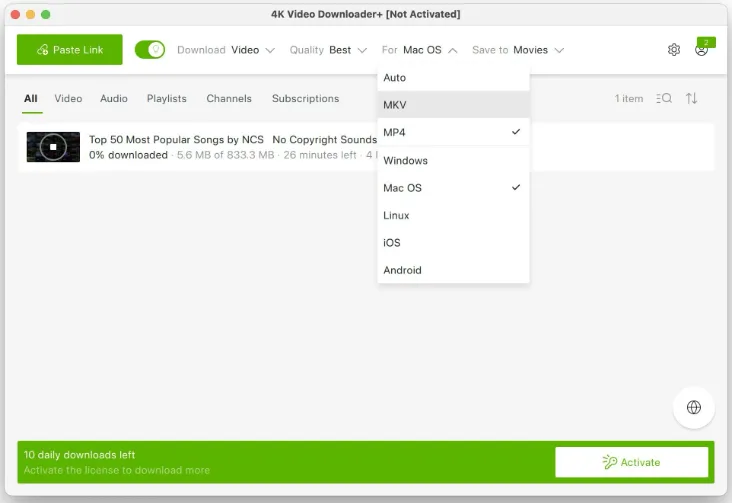Choose Linux from the platform list

click(453, 215)
